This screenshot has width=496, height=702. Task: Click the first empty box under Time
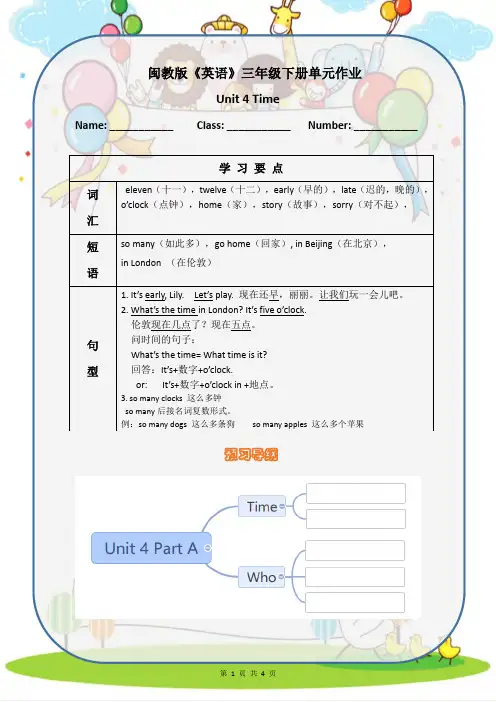(356, 493)
